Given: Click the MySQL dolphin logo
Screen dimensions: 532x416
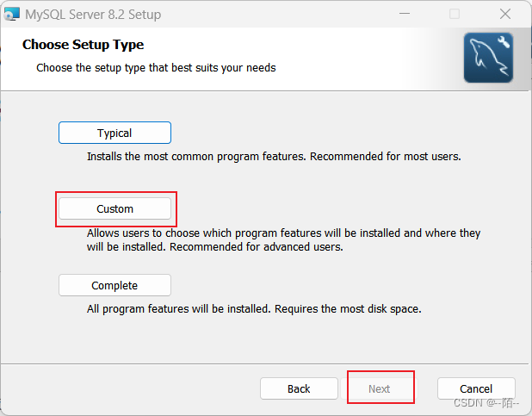Looking at the screenshot, I should click(x=488, y=58).
